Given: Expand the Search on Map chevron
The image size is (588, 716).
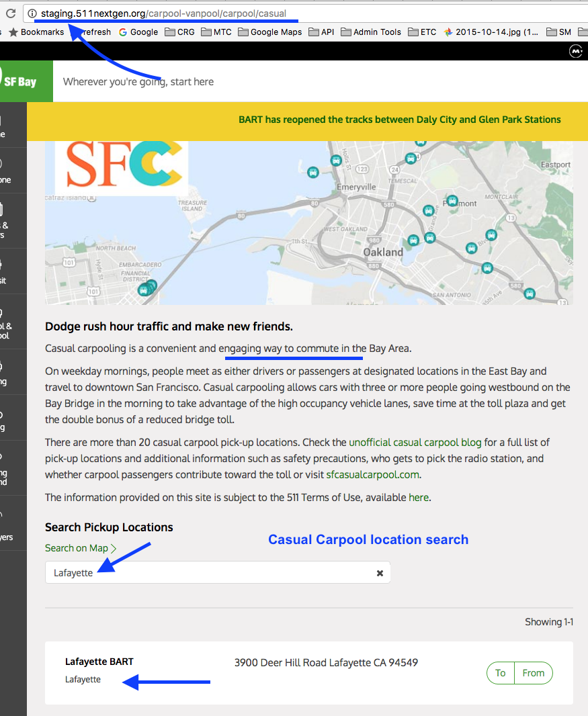Looking at the screenshot, I should [114, 548].
